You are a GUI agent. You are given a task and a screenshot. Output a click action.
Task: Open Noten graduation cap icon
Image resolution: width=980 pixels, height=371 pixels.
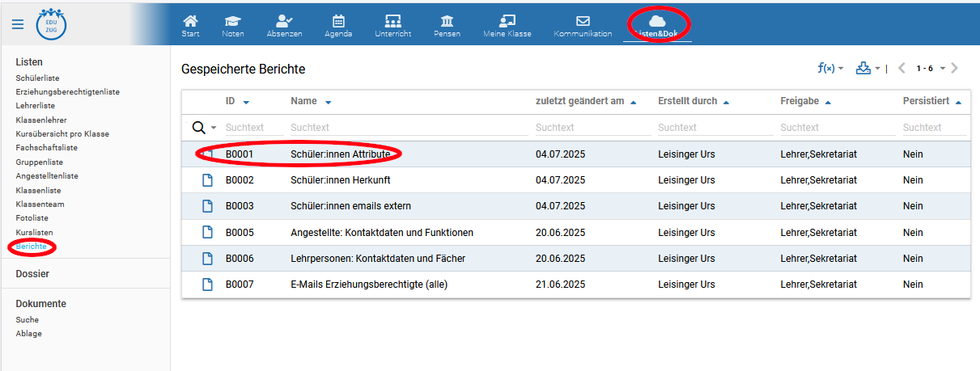coord(233,21)
